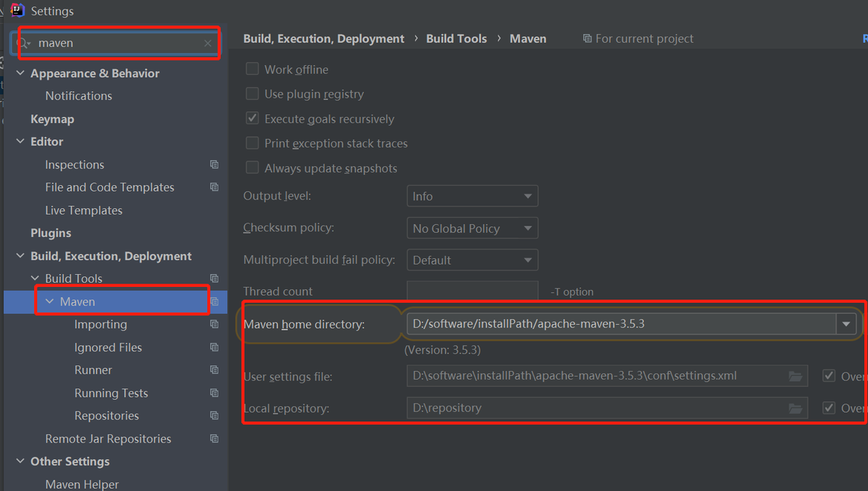Click the project-level icon beside File and Code Templates
The width and height of the screenshot is (868, 491).
pos(214,187)
